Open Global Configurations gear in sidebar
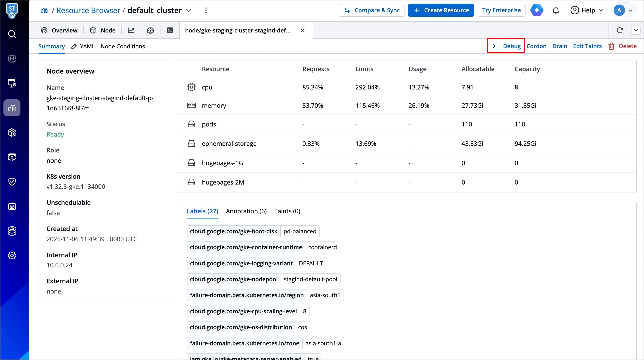644x360 pixels. (12, 255)
